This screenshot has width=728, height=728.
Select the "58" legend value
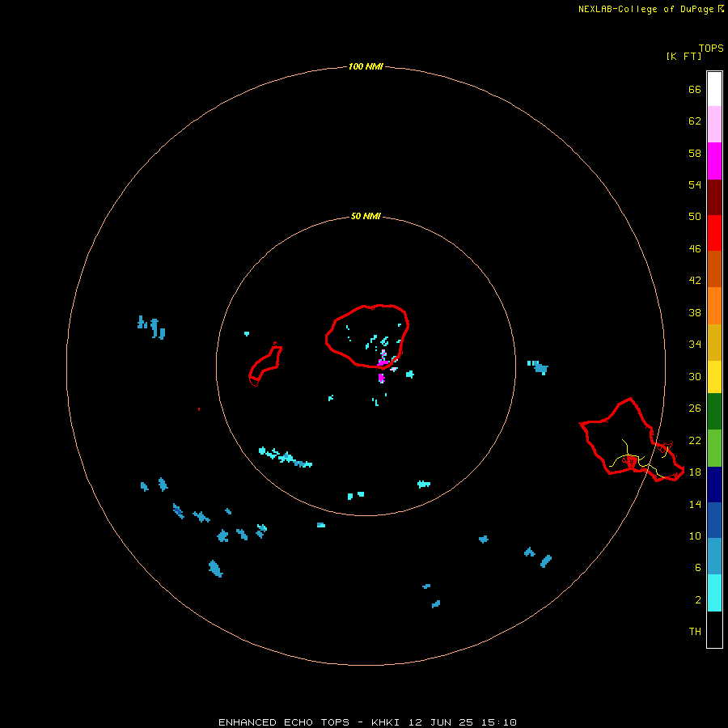(x=695, y=153)
